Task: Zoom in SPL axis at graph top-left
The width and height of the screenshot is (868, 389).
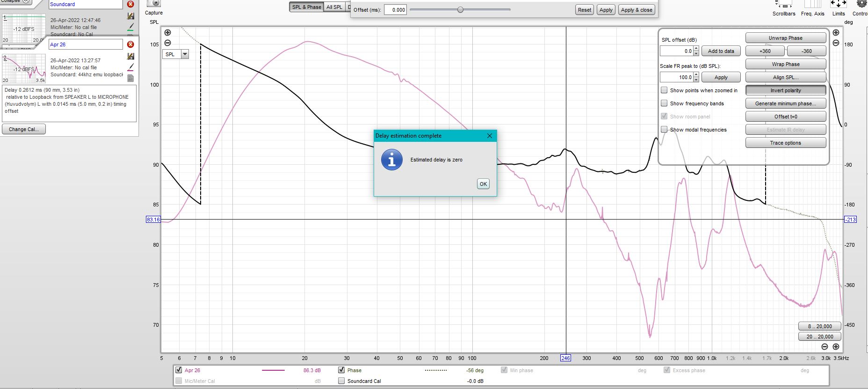Action: [x=167, y=33]
